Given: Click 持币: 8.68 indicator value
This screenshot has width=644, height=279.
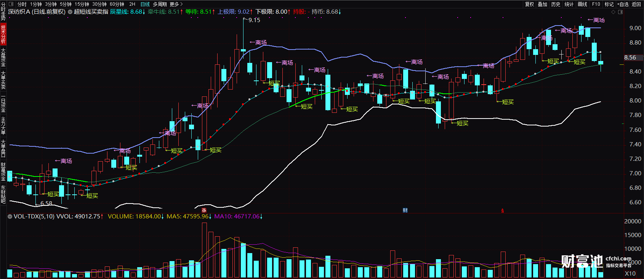Looking at the screenshot, I should (x=326, y=12).
